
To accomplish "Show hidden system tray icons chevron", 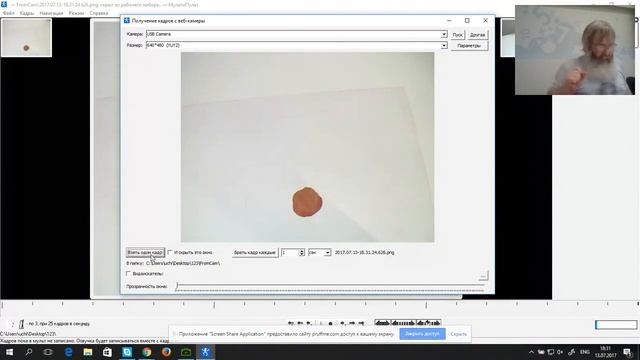I will point(531,352).
